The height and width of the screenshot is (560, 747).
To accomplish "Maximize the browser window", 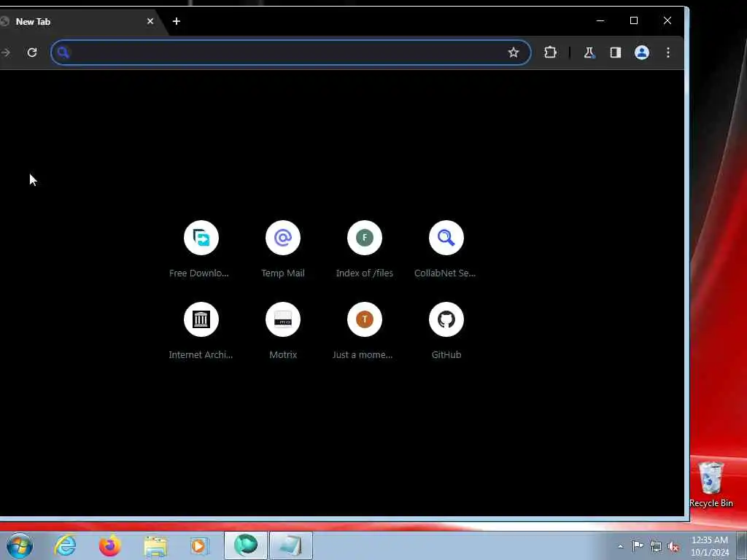I will pos(634,20).
